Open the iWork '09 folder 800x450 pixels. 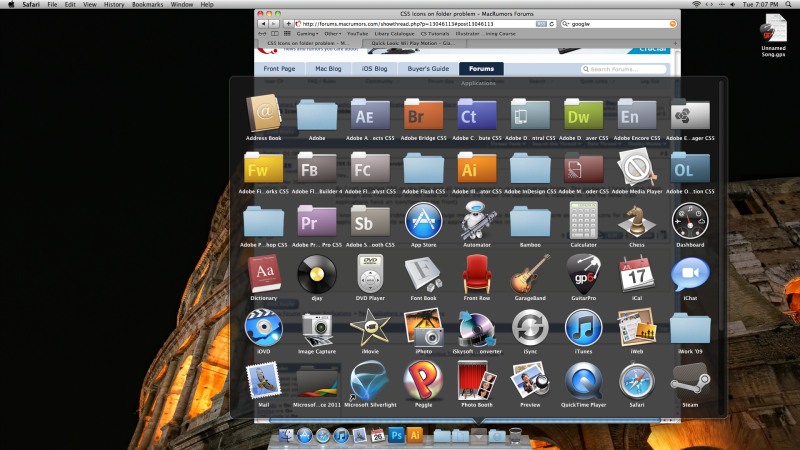[690, 328]
